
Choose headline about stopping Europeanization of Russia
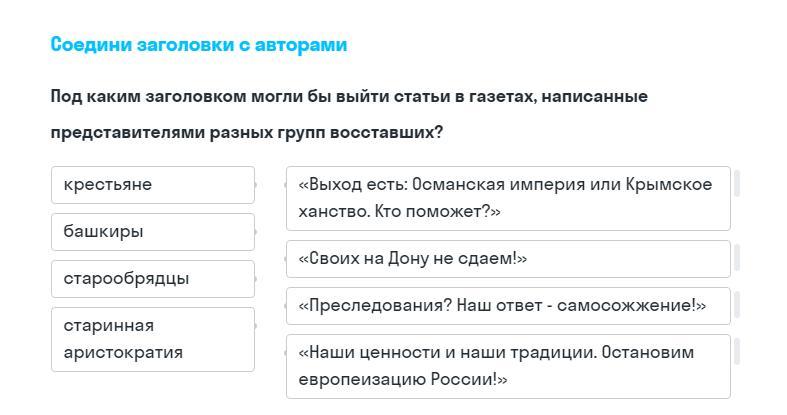click(x=507, y=366)
